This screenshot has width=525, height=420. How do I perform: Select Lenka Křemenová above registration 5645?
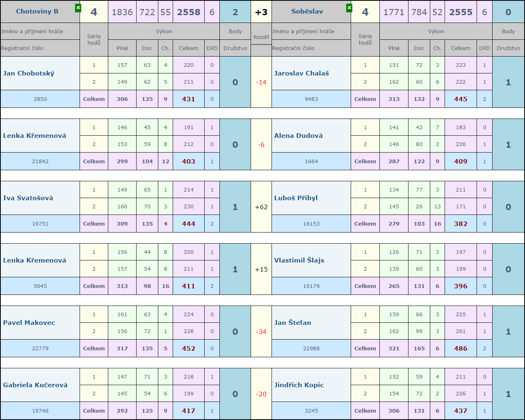coord(34,260)
